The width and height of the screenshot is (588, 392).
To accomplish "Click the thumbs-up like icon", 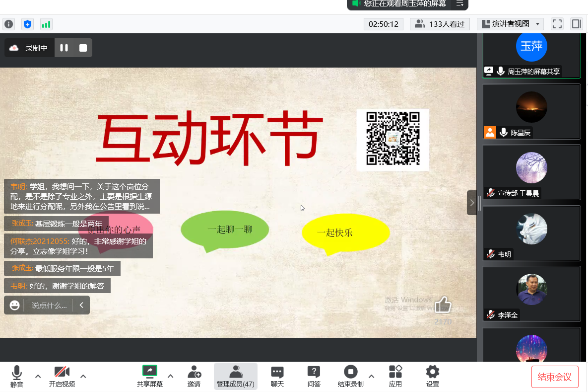I will pyautogui.click(x=443, y=305).
